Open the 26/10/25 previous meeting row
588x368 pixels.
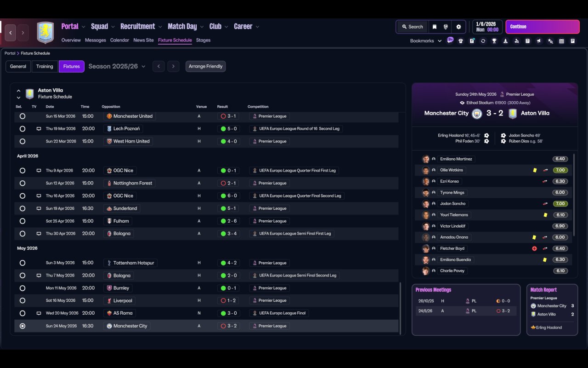click(x=466, y=301)
